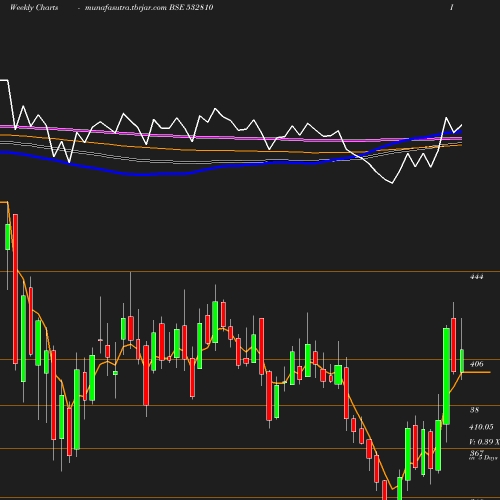
Task: Select the 367 price level label
Action: (x=476, y=453)
